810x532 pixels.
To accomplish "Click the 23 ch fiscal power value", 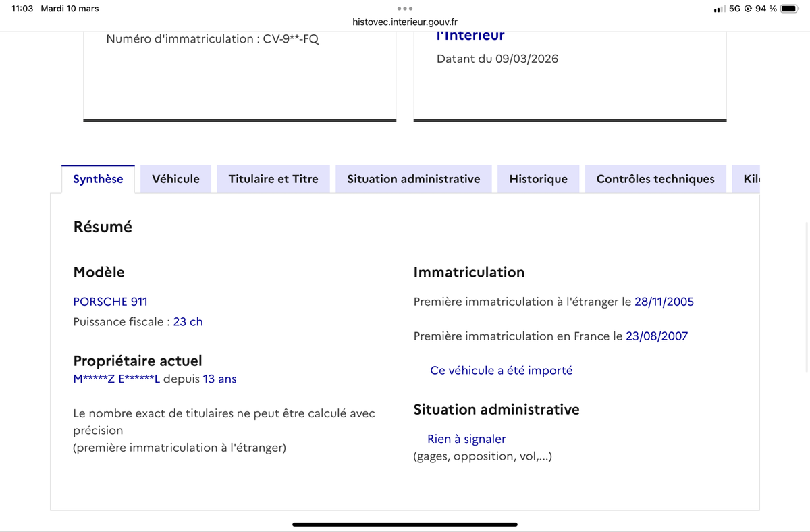I will [x=188, y=322].
